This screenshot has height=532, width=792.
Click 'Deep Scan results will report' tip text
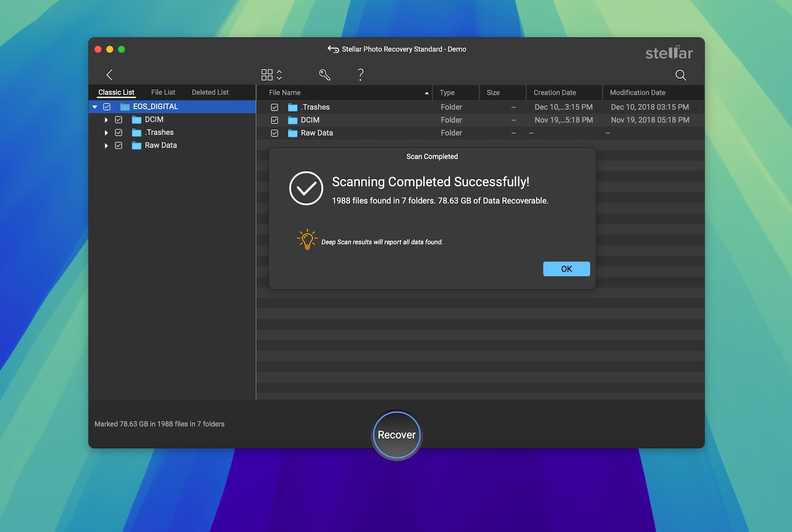(x=382, y=242)
